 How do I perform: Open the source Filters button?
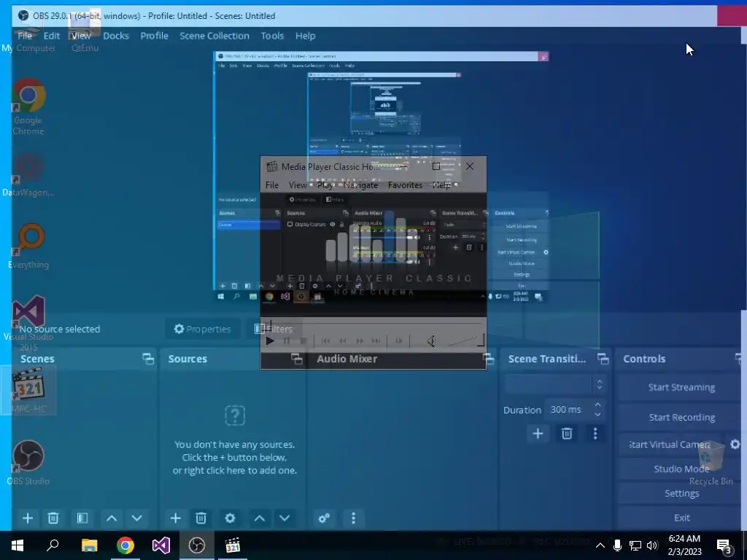274,329
